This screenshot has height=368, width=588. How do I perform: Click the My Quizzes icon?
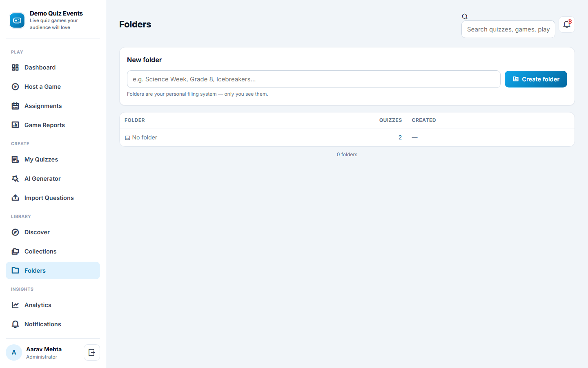click(16, 159)
